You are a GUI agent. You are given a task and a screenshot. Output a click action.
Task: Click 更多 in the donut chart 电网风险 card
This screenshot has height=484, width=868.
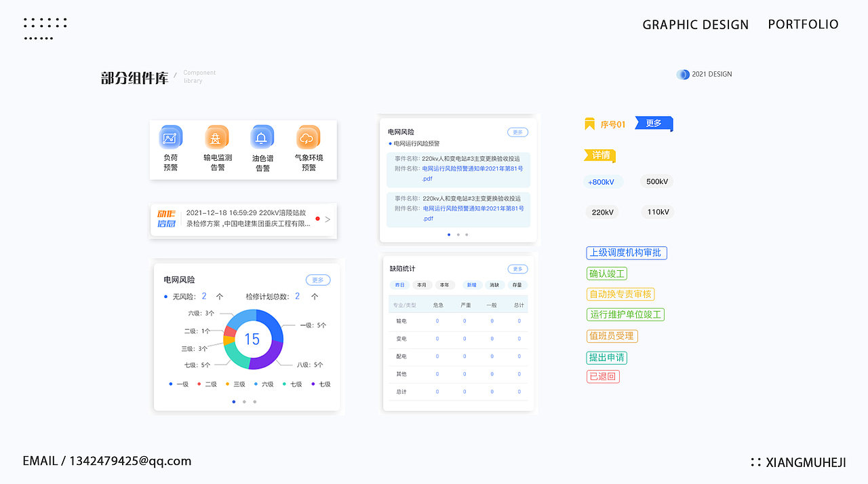point(318,280)
